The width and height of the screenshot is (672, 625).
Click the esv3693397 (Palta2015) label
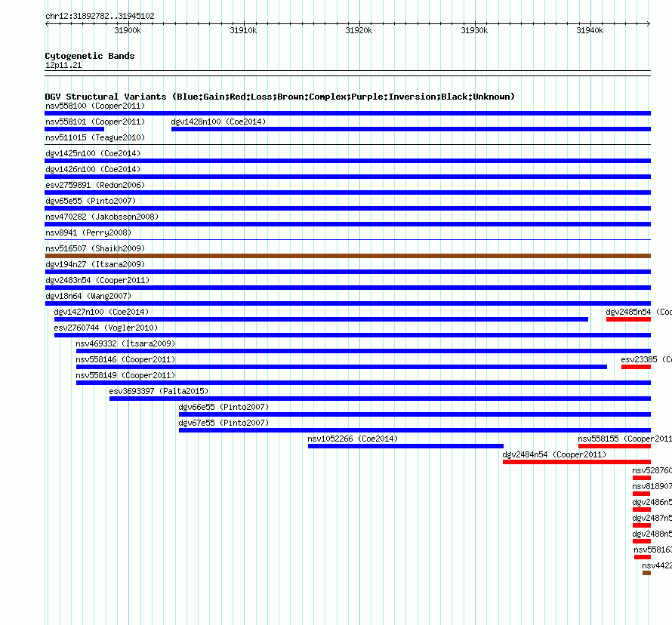[159, 391]
